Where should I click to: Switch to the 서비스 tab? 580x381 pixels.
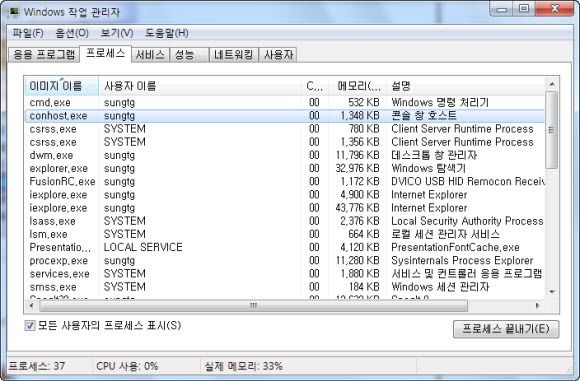(150, 55)
